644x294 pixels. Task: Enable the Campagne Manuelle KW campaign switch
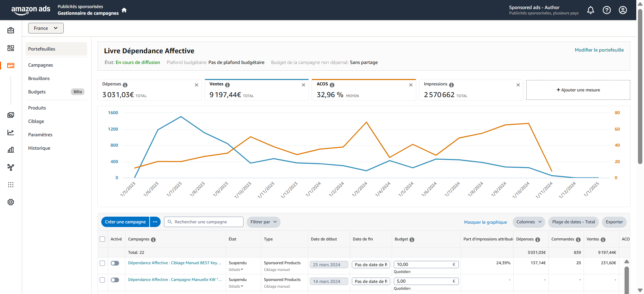click(x=115, y=280)
